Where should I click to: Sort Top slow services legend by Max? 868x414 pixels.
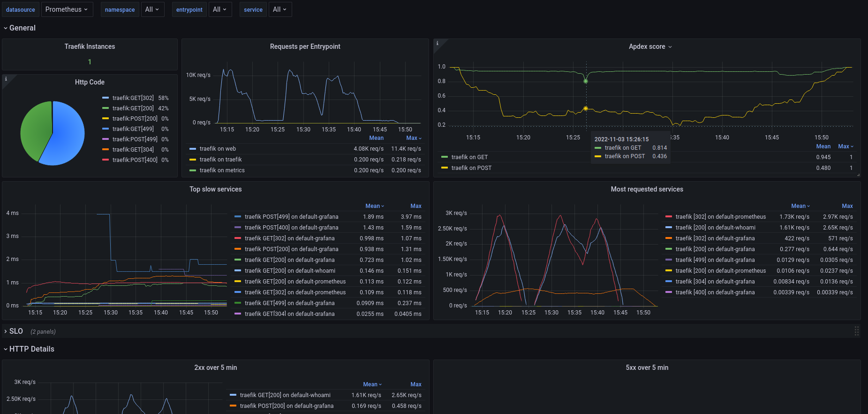[x=415, y=206]
